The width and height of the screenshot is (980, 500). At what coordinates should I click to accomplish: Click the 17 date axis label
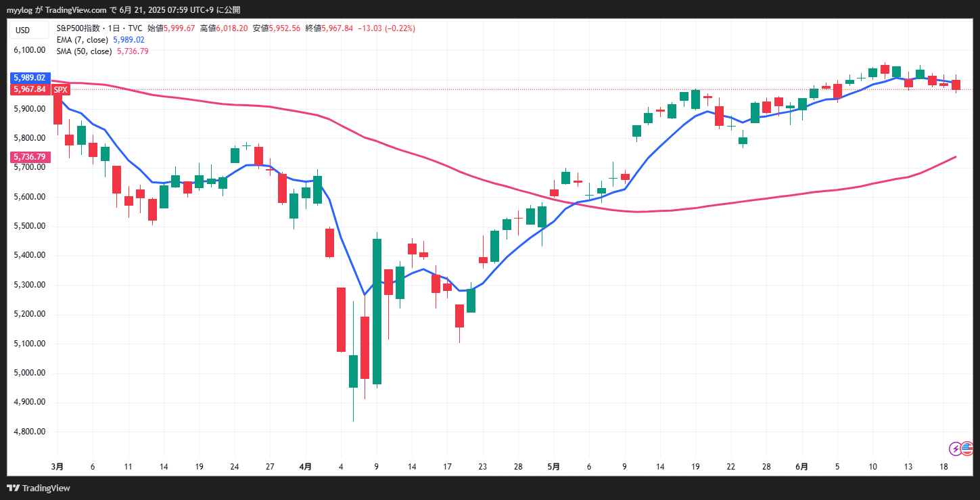coord(447,467)
